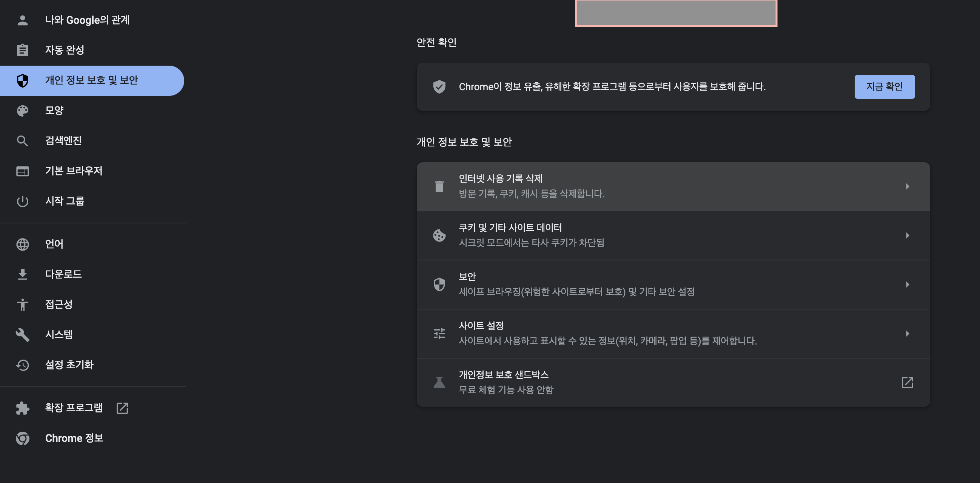Click the palette icon next to 모양
980x483 pixels.
point(22,111)
